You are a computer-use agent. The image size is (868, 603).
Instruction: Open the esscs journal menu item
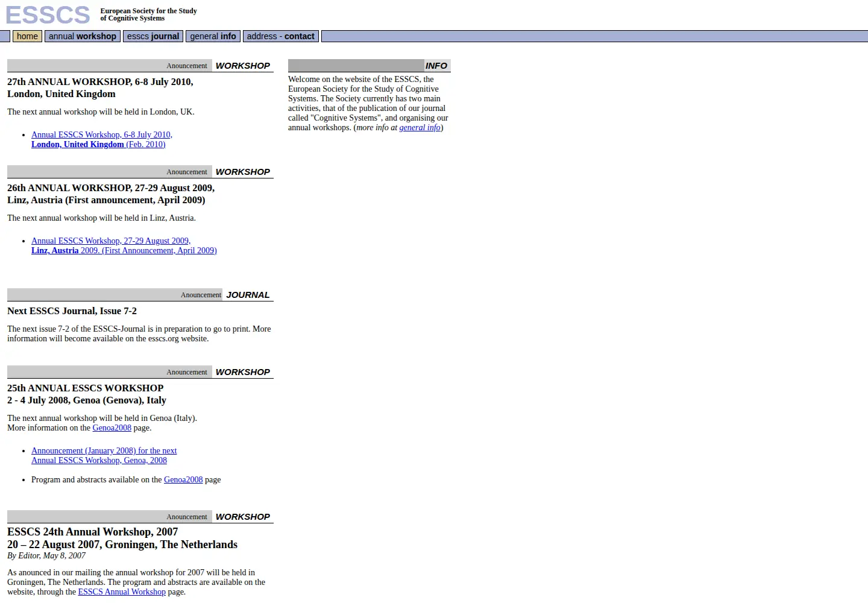153,36
